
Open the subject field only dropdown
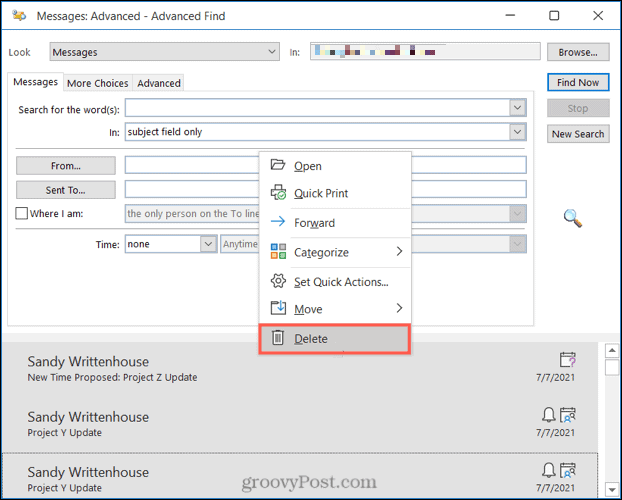point(517,132)
